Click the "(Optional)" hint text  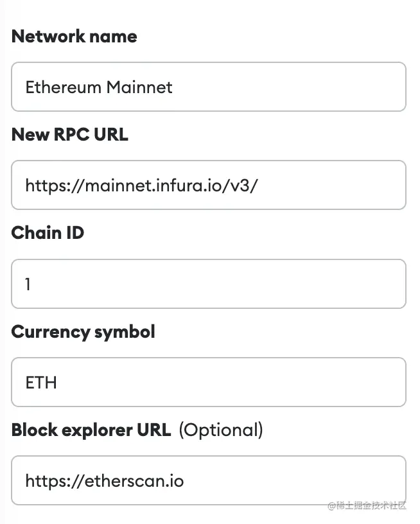coord(220,430)
